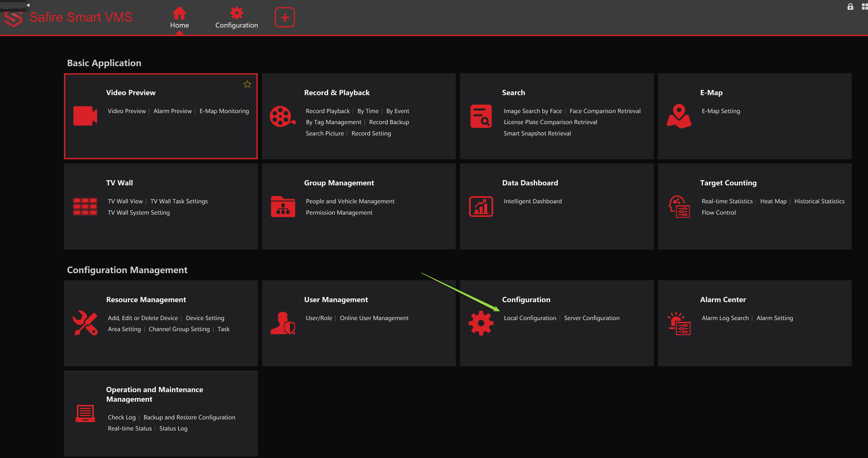The image size is (868, 458).
Task: Collapse the top-left arrow panel
Action: pos(28,5)
